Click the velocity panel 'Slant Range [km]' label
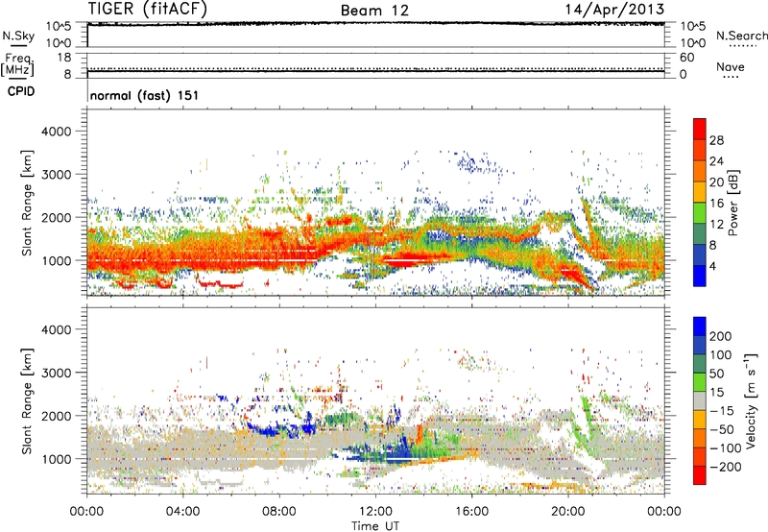This screenshot has height=532, width=768. point(27,401)
